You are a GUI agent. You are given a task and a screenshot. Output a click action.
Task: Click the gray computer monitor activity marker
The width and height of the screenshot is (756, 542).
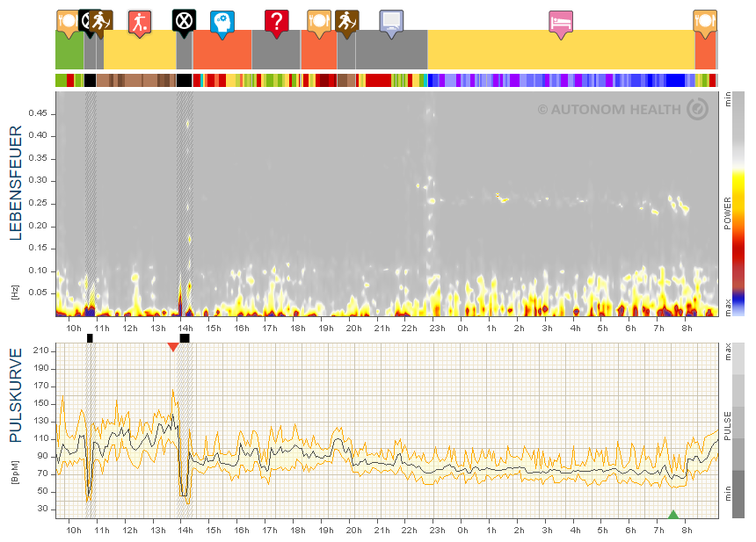[391, 21]
